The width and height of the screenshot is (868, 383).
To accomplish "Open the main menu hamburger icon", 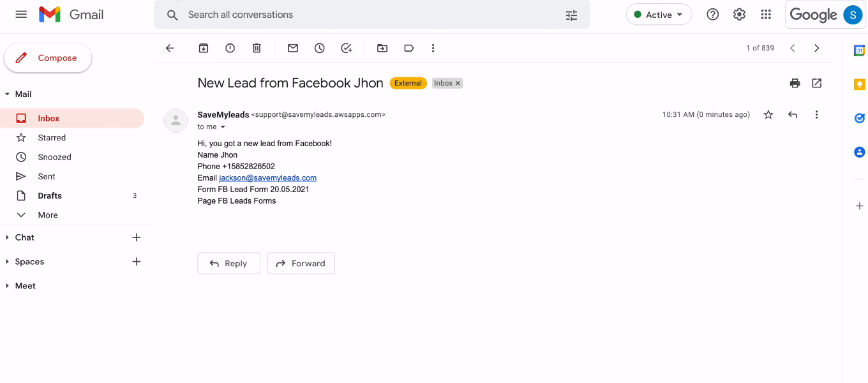I will (x=21, y=14).
